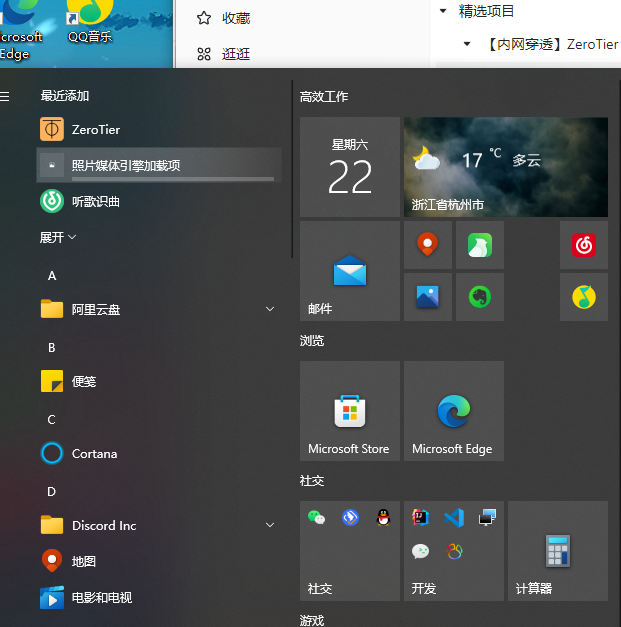621x627 pixels.
Task: Open the 社交 tile folder
Action: pyautogui.click(x=350, y=551)
